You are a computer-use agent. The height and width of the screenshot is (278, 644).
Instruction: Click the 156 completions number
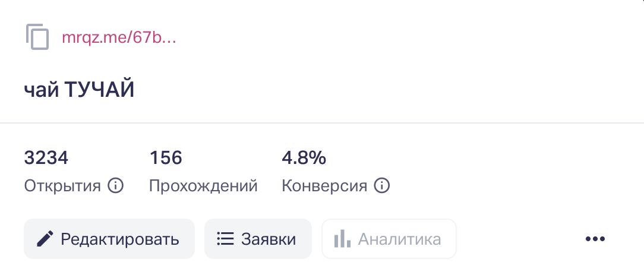click(166, 158)
